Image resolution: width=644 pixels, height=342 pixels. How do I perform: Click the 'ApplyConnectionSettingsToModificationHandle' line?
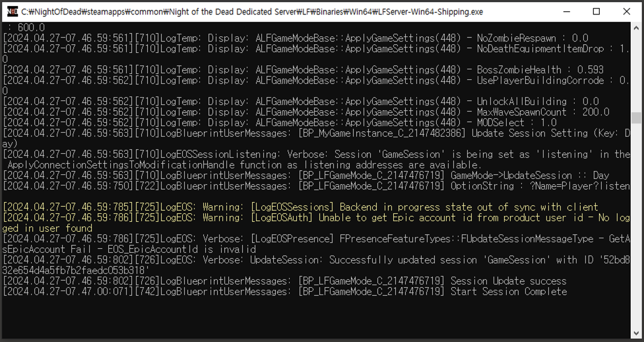tap(244, 165)
